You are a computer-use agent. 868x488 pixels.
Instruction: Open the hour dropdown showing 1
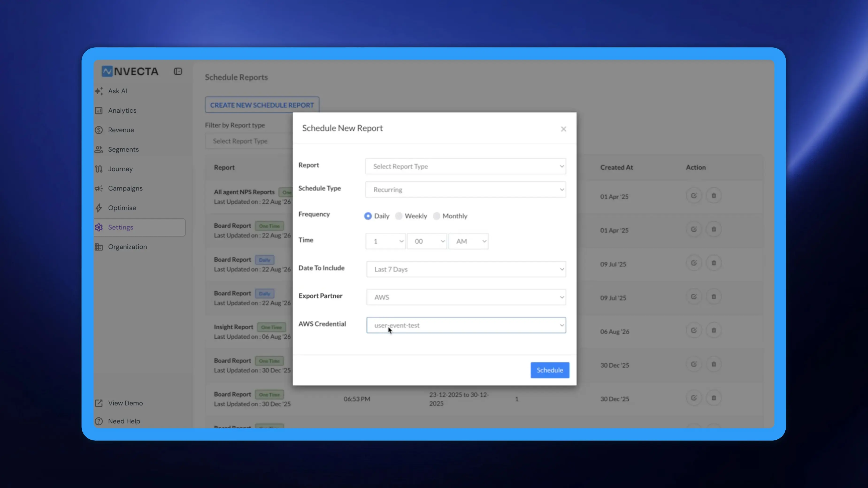[385, 241]
